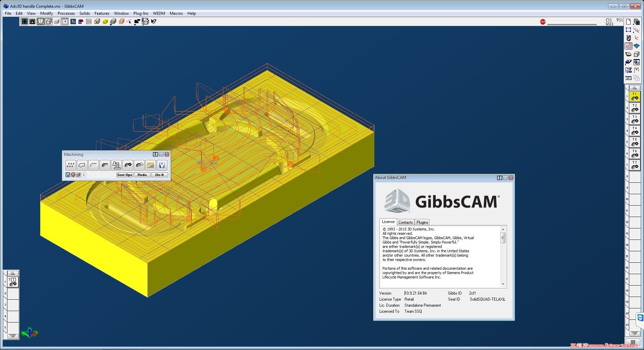Open the Tool List end mill icon

(629, 38)
